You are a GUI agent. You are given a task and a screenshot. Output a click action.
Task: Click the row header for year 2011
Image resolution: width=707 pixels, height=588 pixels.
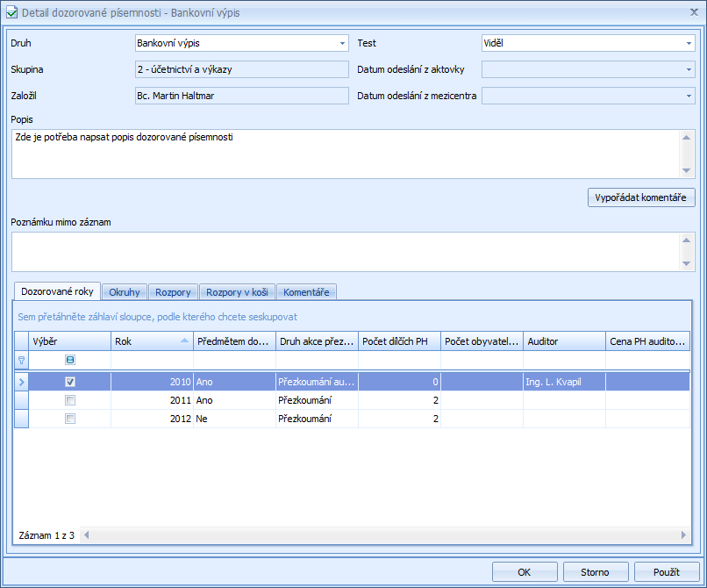click(21, 400)
